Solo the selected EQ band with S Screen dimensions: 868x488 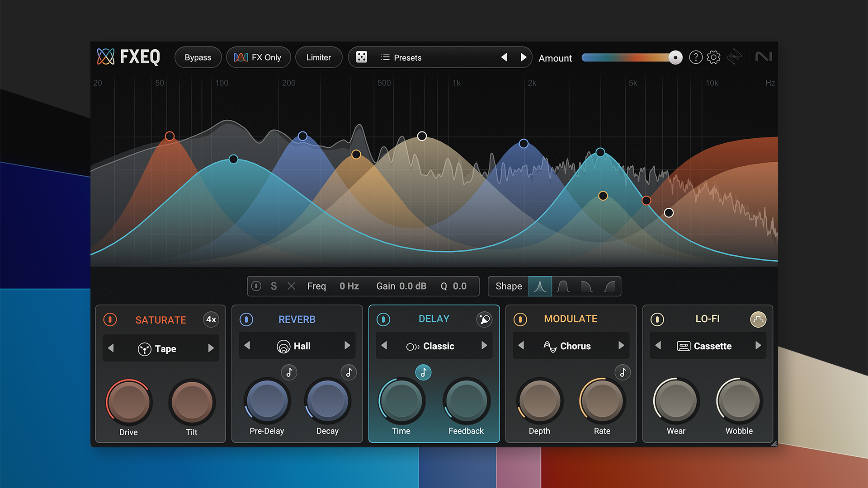click(274, 286)
